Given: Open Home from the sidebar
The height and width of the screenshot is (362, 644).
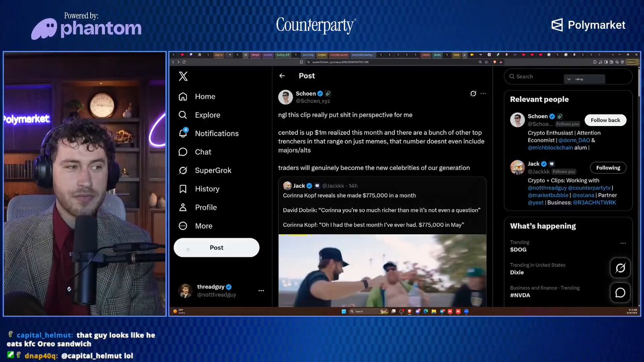Looking at the screenshot, I should tap(197, 97).
